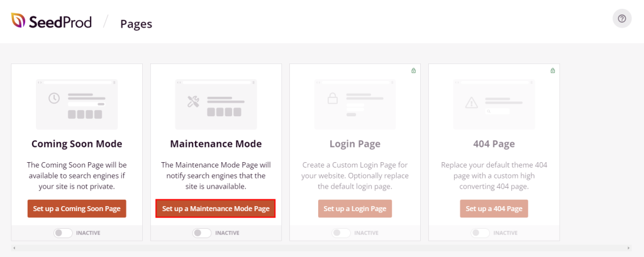The image size is (644, 257).
Task: Toggle the 404 Page inactive switch
Action: coord(480,232)
